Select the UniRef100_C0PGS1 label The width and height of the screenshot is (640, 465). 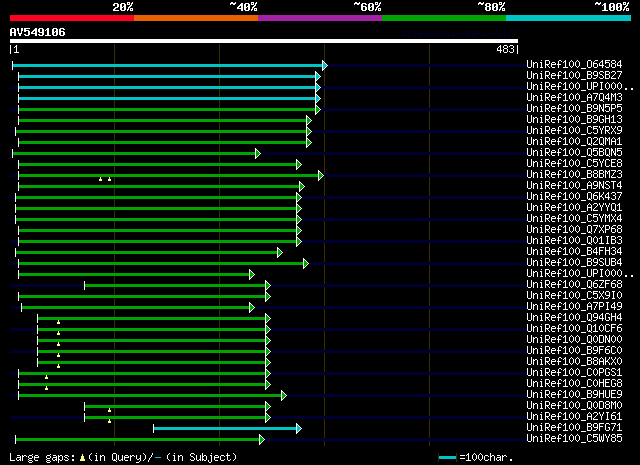574,373
